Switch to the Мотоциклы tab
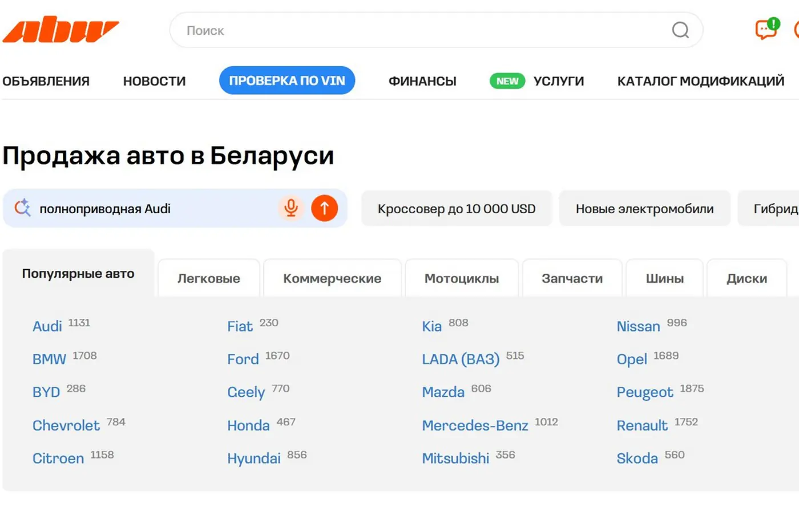 [x=461, y=278]
